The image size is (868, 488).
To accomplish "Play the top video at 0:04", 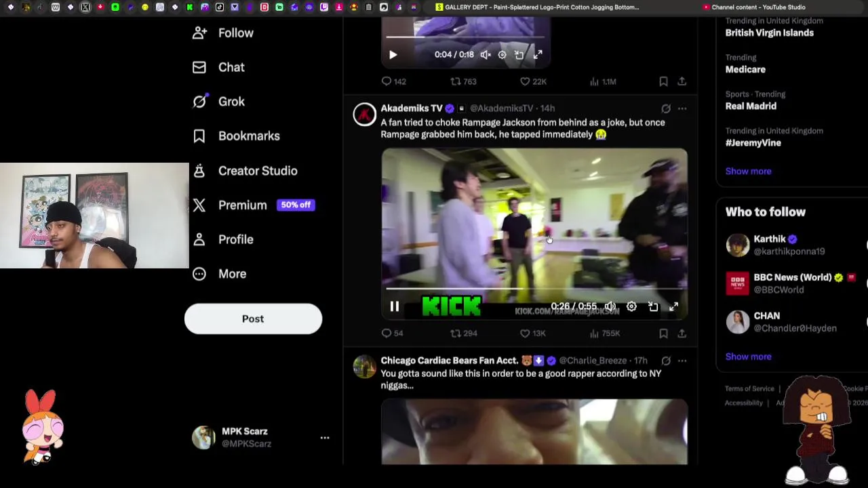I will tap(393, 55).
